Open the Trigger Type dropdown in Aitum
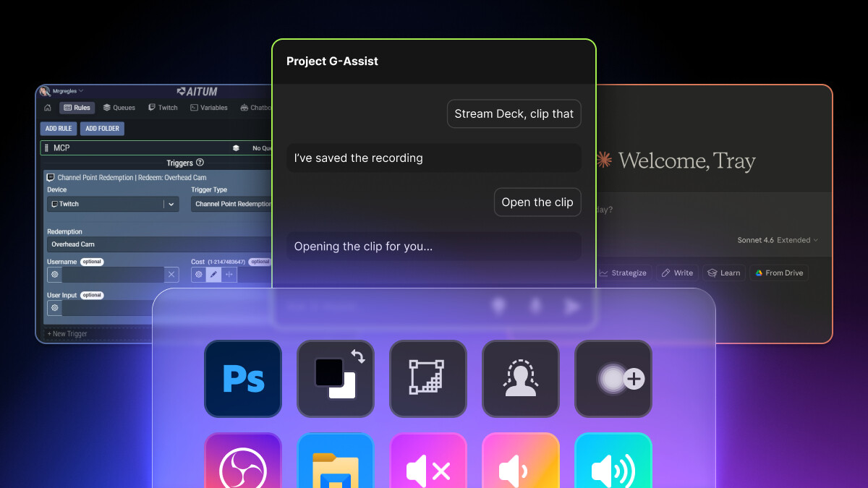The image size is (868, 488). [x=231, y=204]
